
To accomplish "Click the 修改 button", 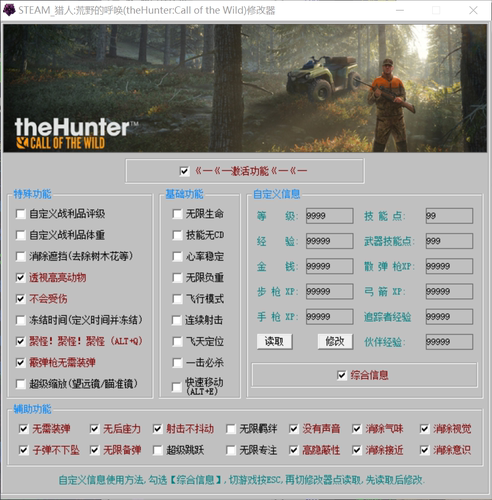I will [335, 342].
